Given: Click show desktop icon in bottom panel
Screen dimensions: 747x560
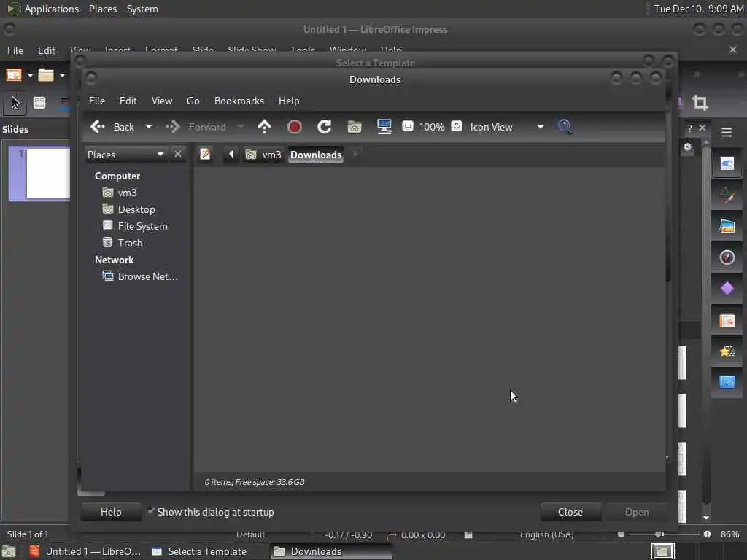Looking at the screenshot, I should pos(9,551).
